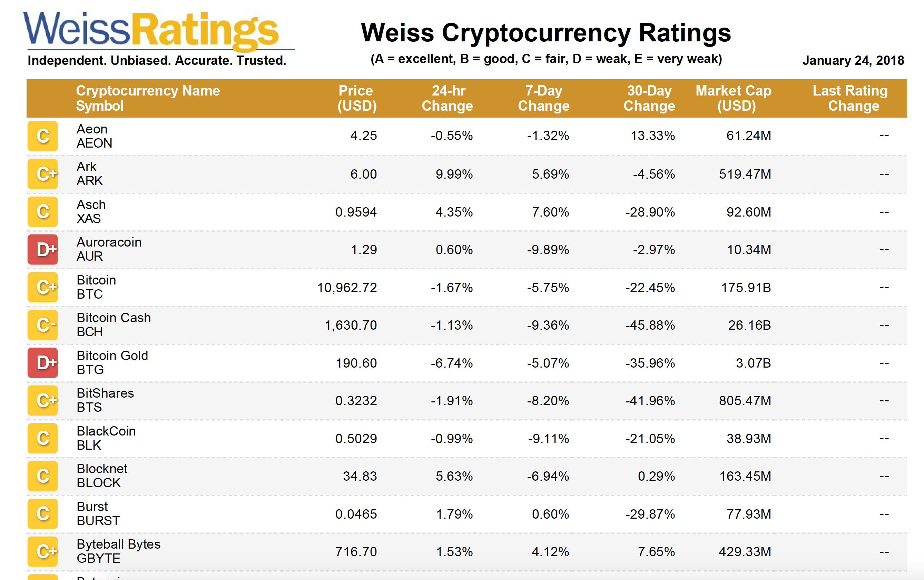Click the Byteball Bytes C+ rating badge
The image size is (924, 580).
[x=42, y=552]
